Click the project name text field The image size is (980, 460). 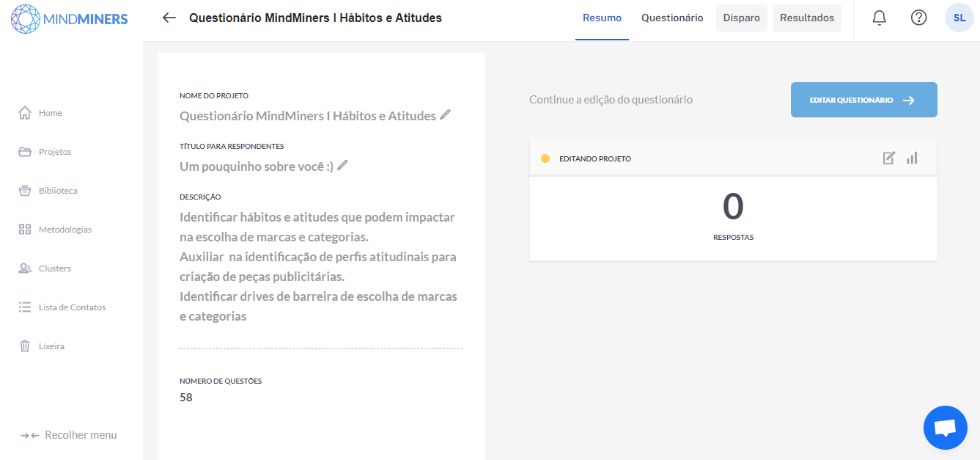click(308, 116)
